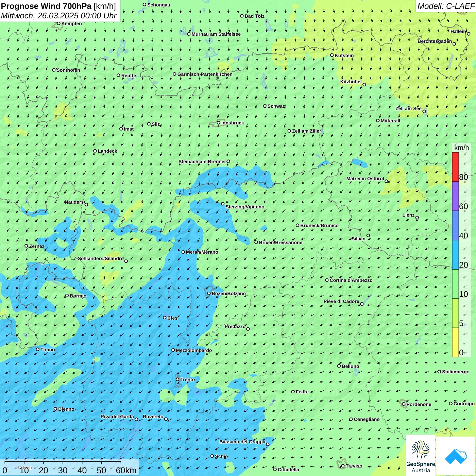This screenshot has width=476, height=476.
Task: Click the GeoSphere Austria logo
Action: tap(421, 456)
